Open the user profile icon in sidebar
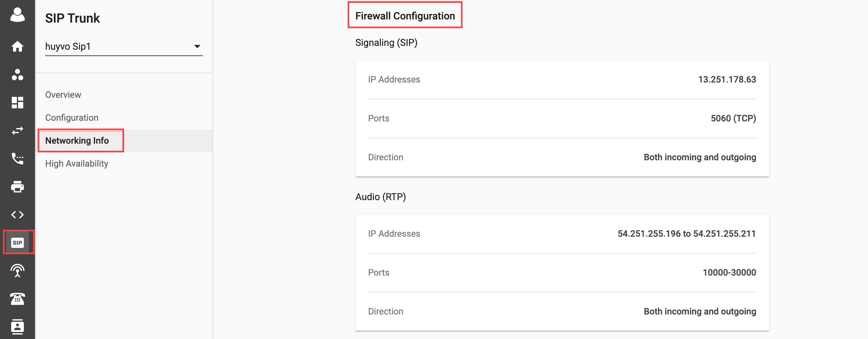Viewport: 868px width, 339px height. [x=17, y=15]
